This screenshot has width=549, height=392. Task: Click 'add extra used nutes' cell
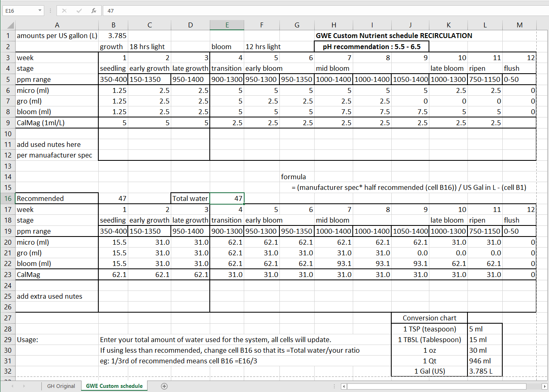tap(57, 296)
